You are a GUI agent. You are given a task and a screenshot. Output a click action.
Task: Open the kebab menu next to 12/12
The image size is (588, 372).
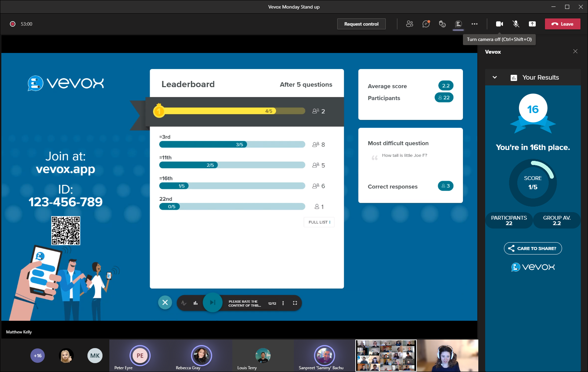click(283, 303)
